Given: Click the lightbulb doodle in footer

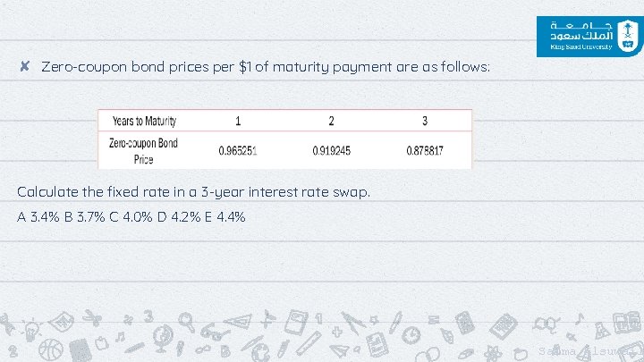Looking at the screenshot, I should (30, 332).
